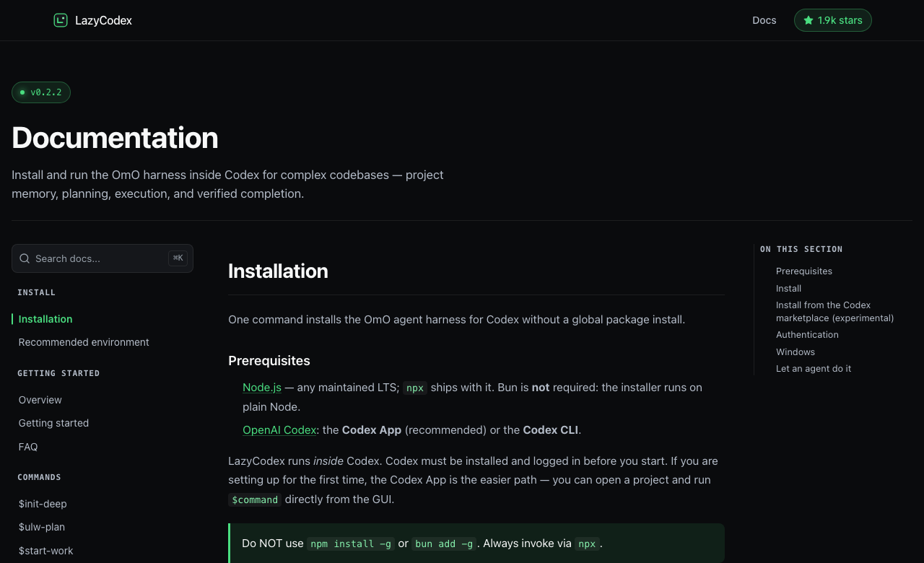
Task: Jump to Prerequisites in section outline
Action: [804, 271]
